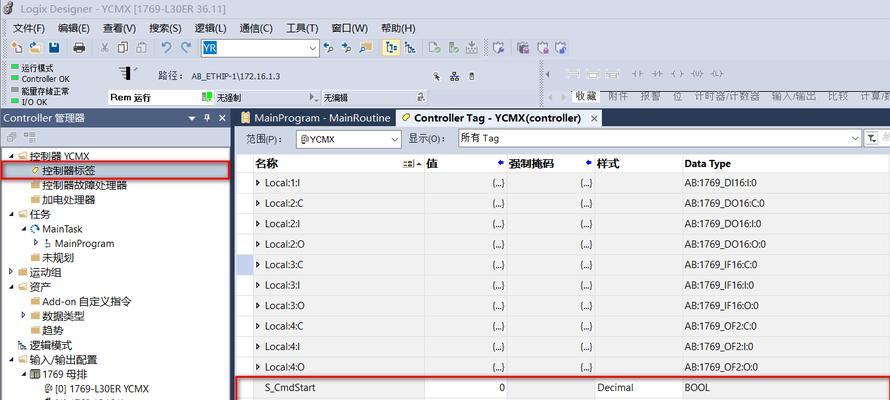Click the Paste toolbar icon
Image resolution: width=890 pixels, height=400 pixels.
click(141, 48)
